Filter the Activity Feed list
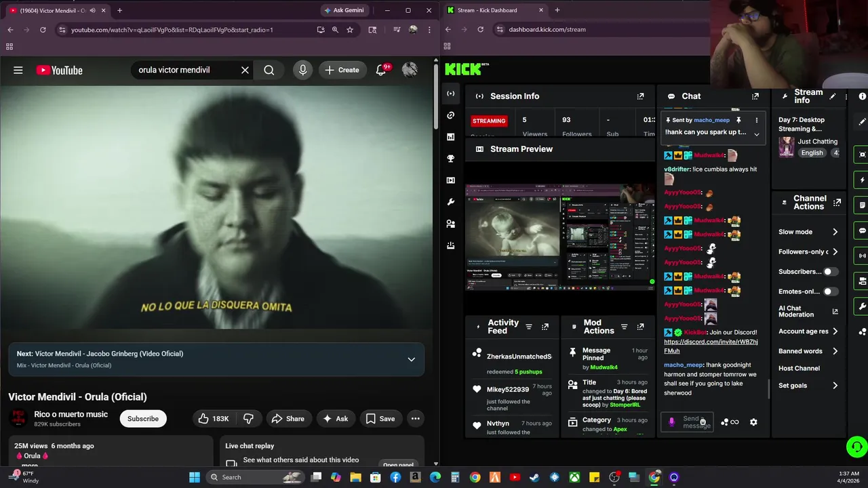 (529, 327)
